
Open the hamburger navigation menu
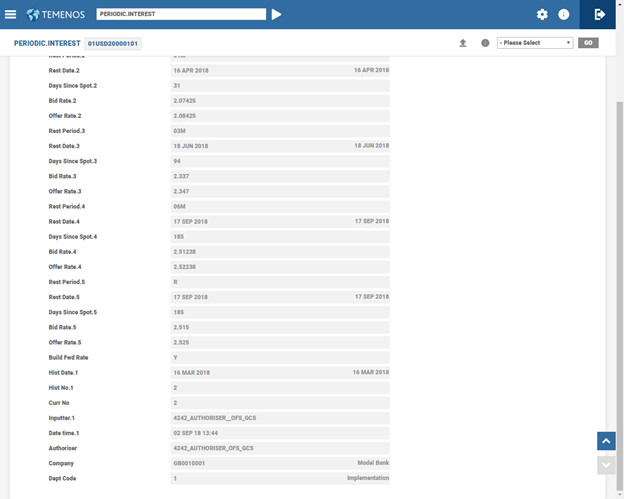(10, 14)
